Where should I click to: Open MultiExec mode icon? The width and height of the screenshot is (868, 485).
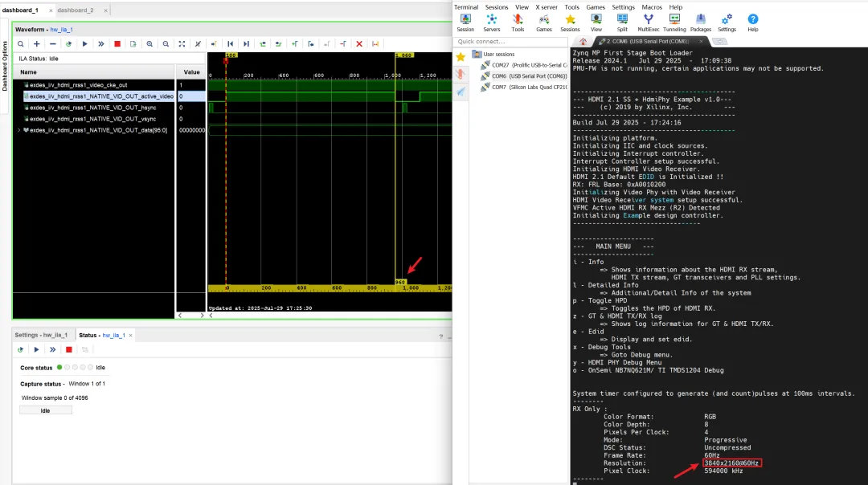pyautogui.click(x=649, y=22)
